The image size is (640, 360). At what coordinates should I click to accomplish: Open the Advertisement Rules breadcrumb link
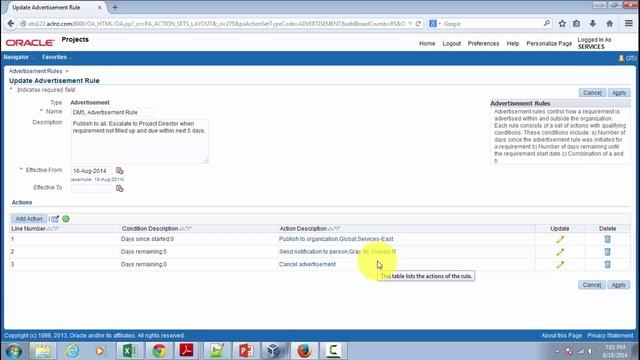[36, 71]
